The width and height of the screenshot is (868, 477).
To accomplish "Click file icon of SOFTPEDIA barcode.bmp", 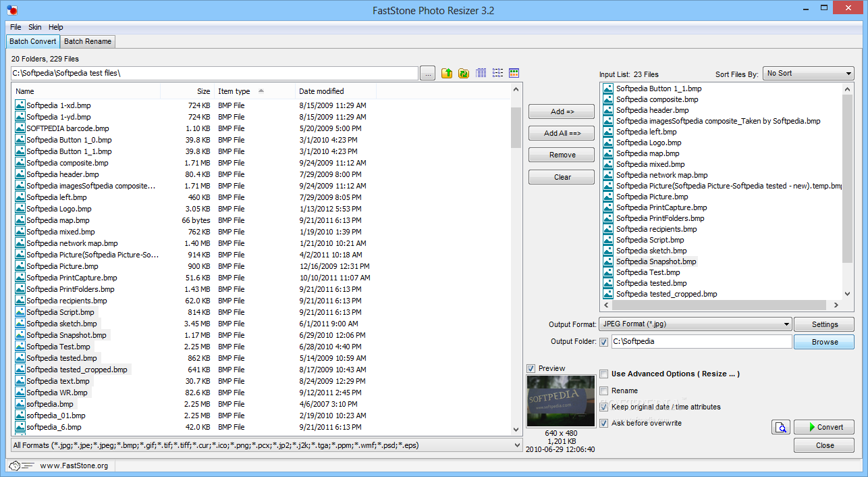I will 20,128.
